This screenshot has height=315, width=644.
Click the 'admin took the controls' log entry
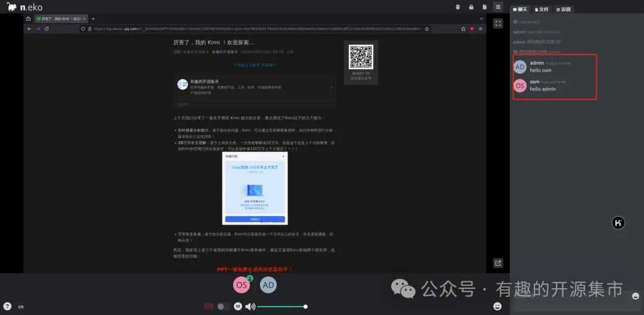[536, 32]
